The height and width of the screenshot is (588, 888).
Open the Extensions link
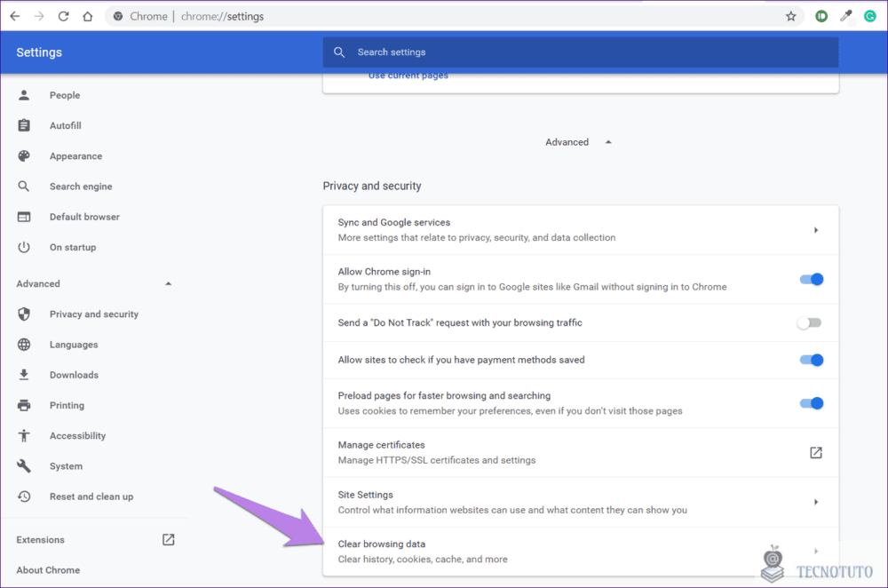[40, 539]
